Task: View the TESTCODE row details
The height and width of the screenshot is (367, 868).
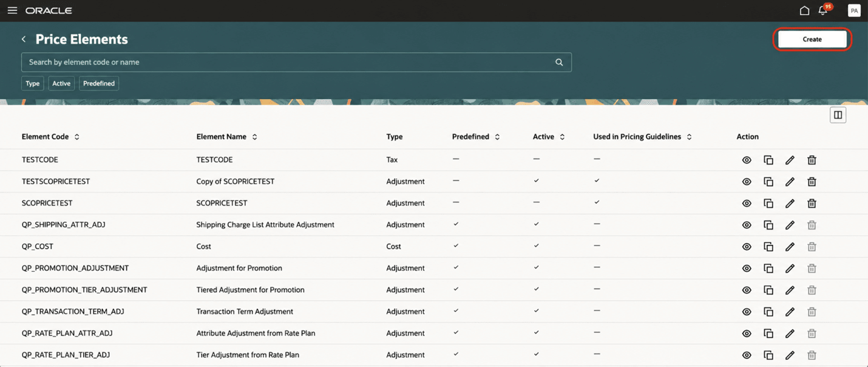Action: coord(747,160)
